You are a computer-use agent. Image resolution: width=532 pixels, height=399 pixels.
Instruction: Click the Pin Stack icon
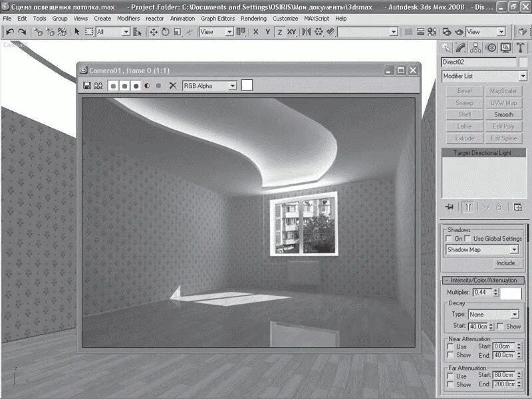click(x=450, y=207)
